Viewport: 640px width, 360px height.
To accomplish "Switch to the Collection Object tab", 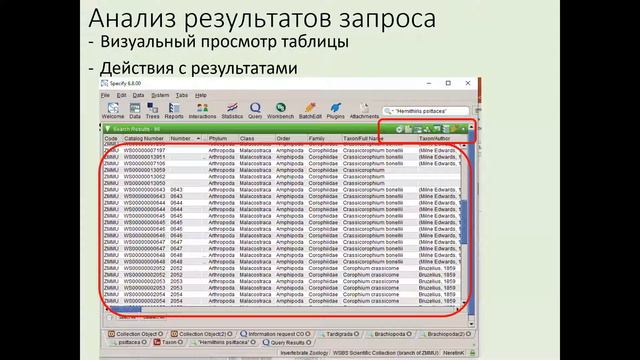I will pos(136,334).
